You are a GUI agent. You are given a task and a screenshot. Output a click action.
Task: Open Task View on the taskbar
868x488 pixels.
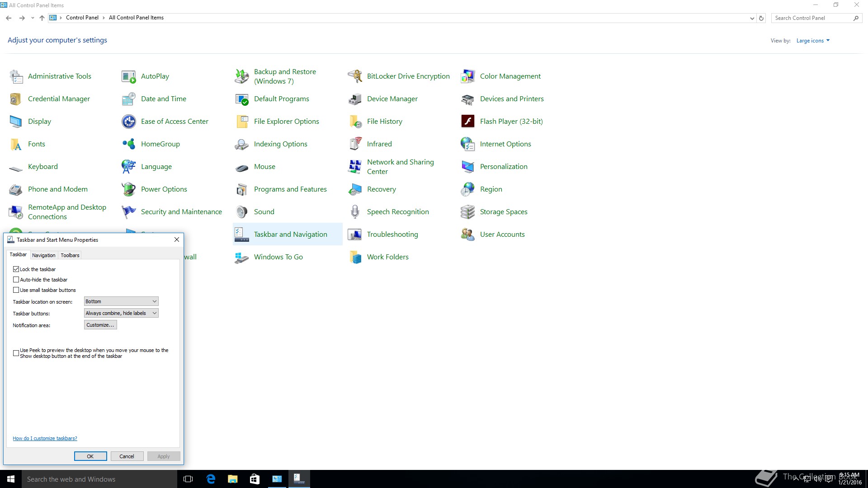click(188, 479)
